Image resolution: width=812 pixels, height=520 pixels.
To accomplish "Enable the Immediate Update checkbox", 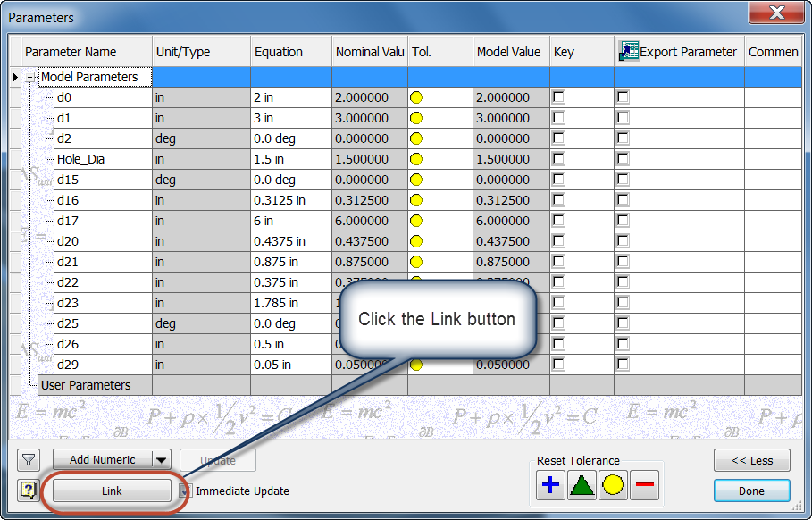I will [x=186, y=491].
